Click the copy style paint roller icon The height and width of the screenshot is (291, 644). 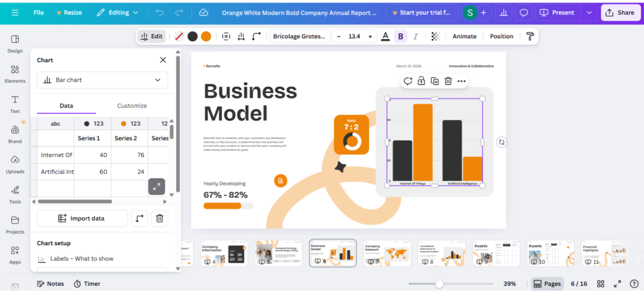pyautogui.click(x=530, y=36)
